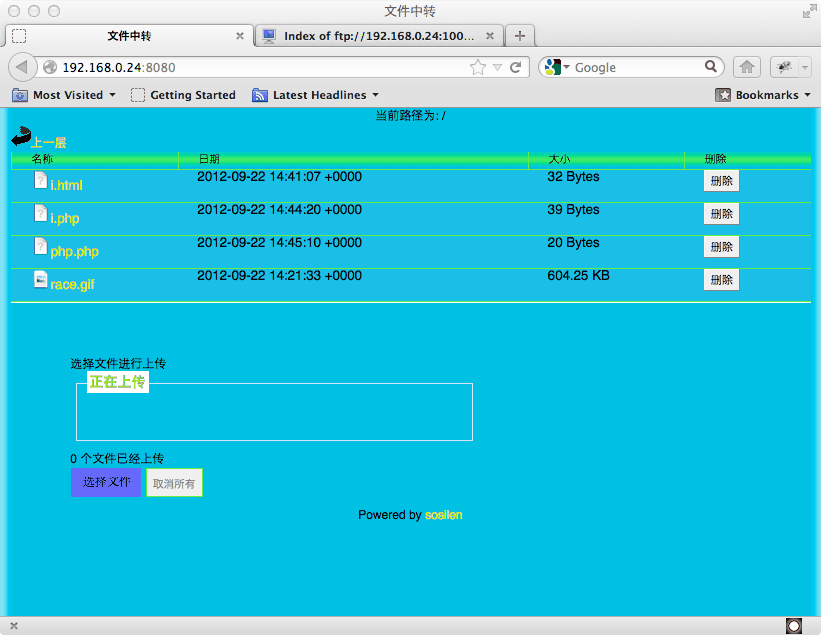Click the up-one-level black arrow icon
This screenshot has width=821, height=635.
click(x=21, y=139)
